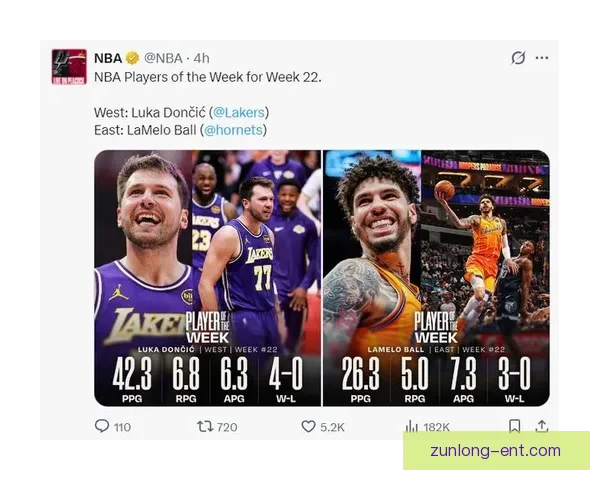The image size is (600, 480).
Task: Open Luka Dončić Player of Week image
Action: (207, 278)
